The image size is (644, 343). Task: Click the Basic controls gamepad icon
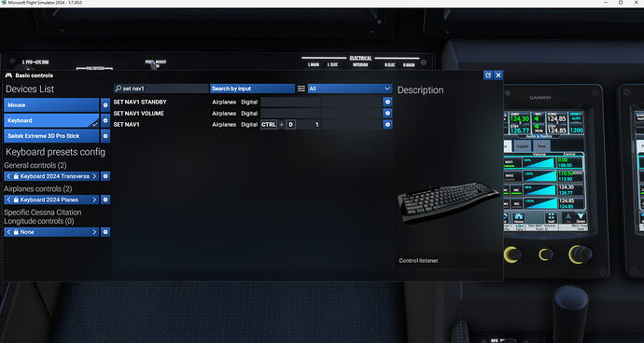click(8, 75)
